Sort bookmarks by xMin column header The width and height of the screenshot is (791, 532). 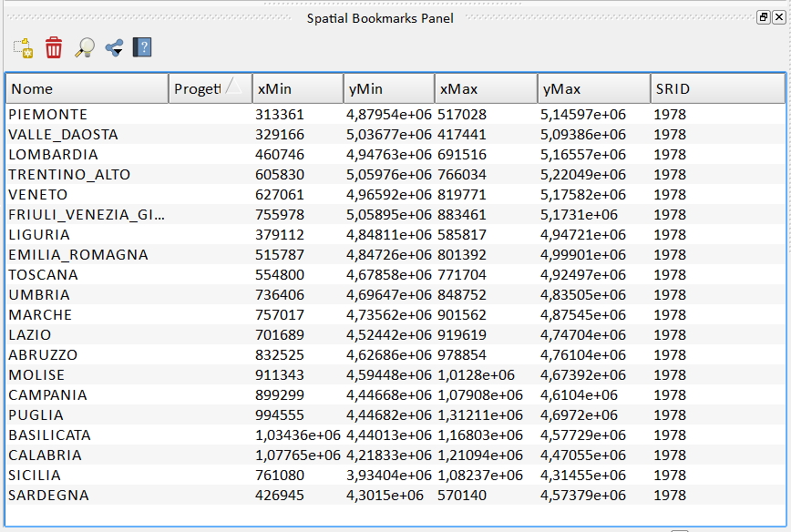(x=297, y=88)
